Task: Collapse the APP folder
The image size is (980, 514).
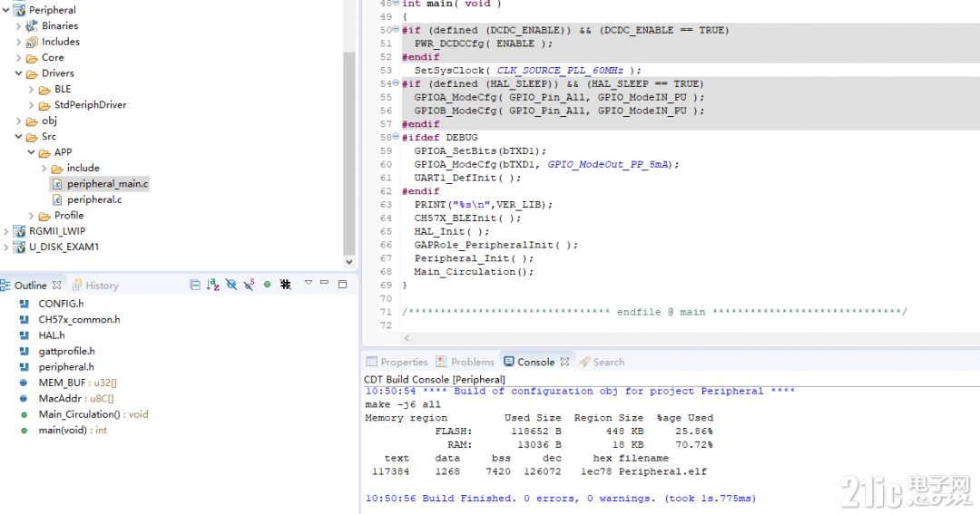Action: coord(31,152)
